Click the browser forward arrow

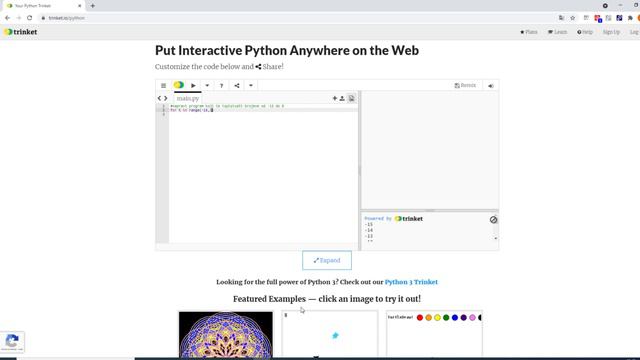click(x=18, y=18)
